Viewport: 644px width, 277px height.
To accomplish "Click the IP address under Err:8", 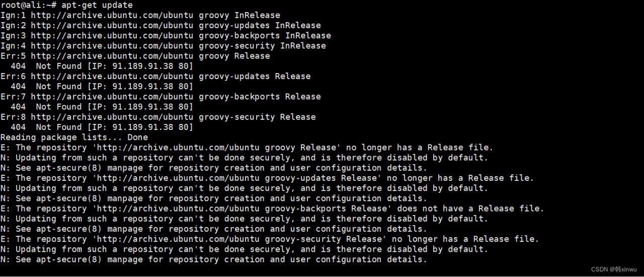I will pyautogui.click(x=150, y=127).
